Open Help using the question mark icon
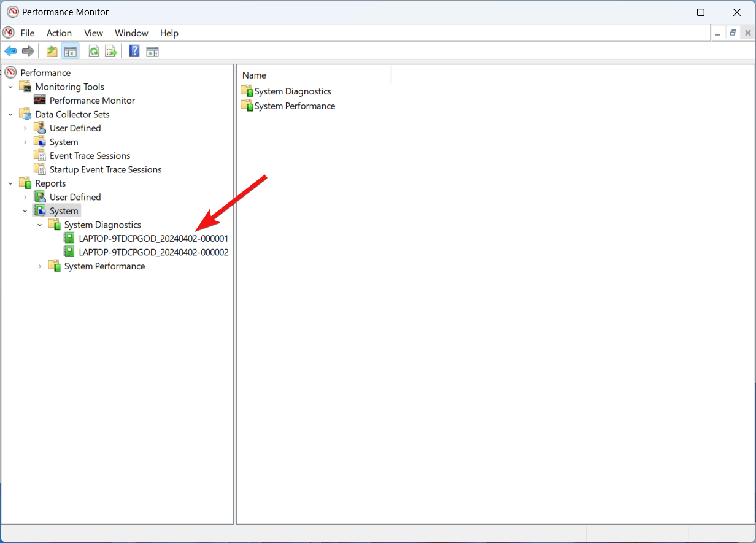Screen dimensions: 756x543 134,52
